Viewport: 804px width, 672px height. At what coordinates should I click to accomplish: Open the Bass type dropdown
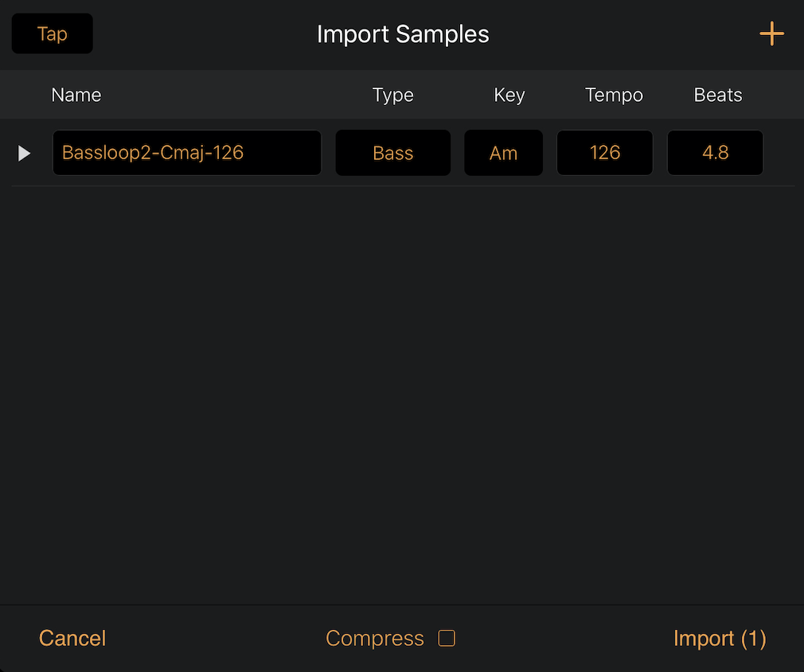click(x=392, y=153)
